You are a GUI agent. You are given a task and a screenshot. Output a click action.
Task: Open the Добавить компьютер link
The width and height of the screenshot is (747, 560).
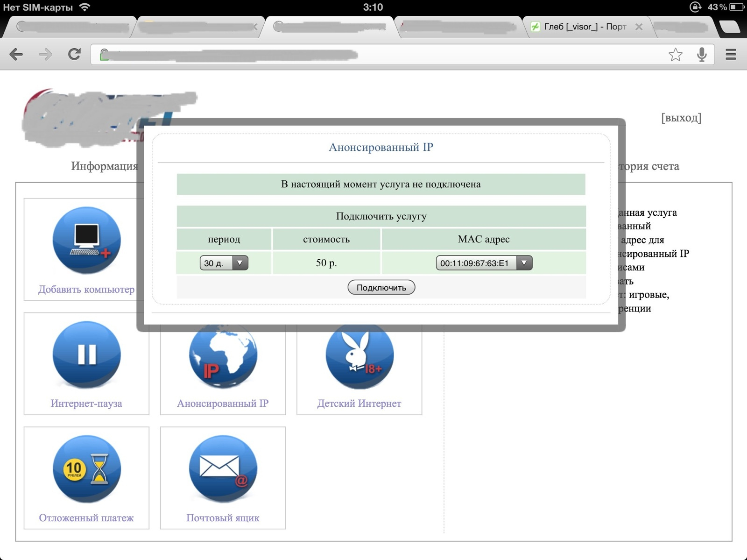pyautogui.click(x=86, y=290)
